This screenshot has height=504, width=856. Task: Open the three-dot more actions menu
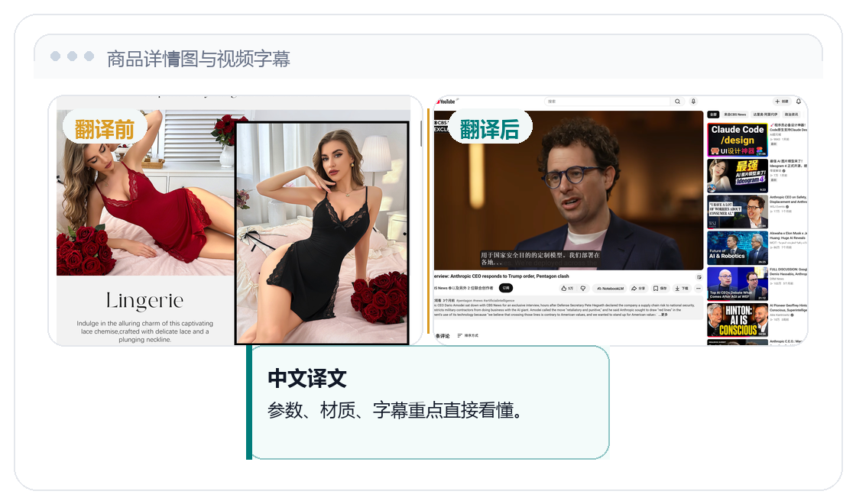(x=699, y=289)
